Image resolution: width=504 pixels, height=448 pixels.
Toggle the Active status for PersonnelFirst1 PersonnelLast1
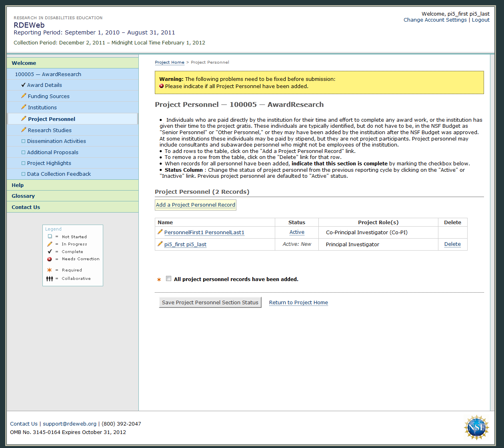pyautogui.click(x=297, y=232)
